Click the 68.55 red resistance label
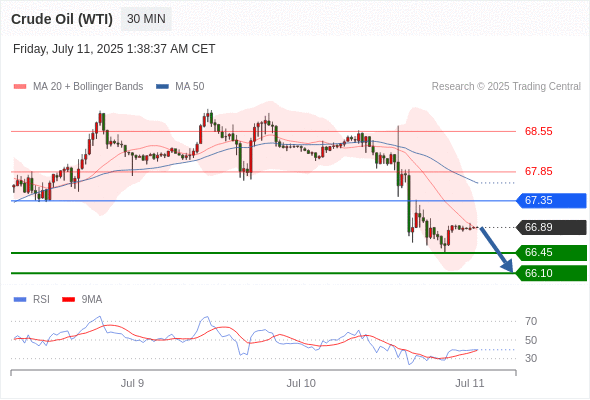 (x=538, y=131)
